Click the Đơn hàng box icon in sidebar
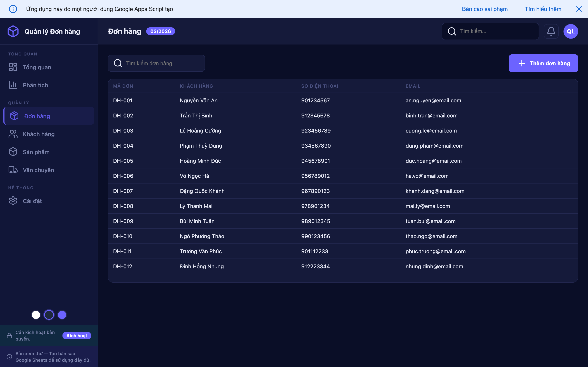This screenshot has height=367, width=588. click(x=14, y=116)
